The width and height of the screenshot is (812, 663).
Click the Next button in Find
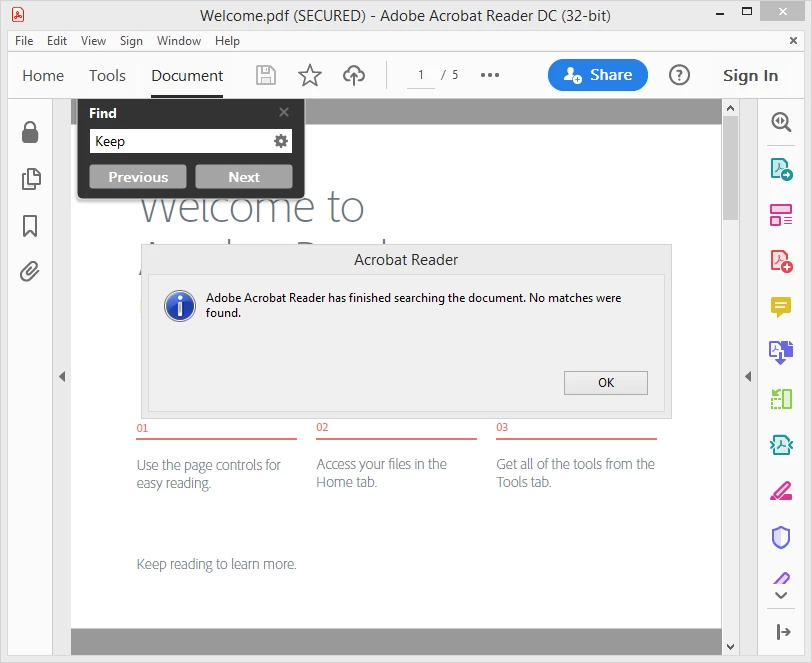244,177
